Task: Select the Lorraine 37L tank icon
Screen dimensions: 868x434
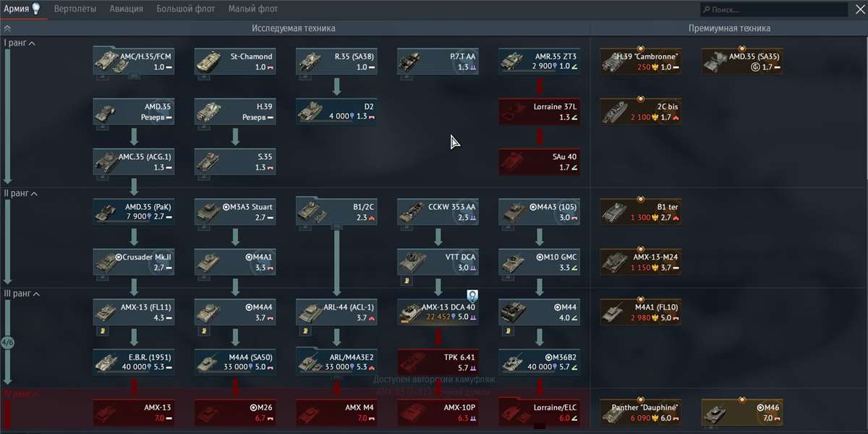Action: point(538,111)
